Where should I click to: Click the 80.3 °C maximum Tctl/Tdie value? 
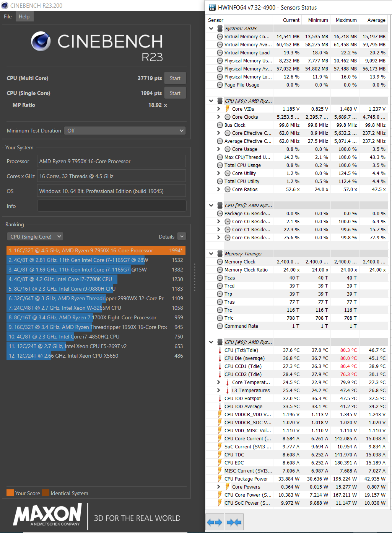[348, 350]
